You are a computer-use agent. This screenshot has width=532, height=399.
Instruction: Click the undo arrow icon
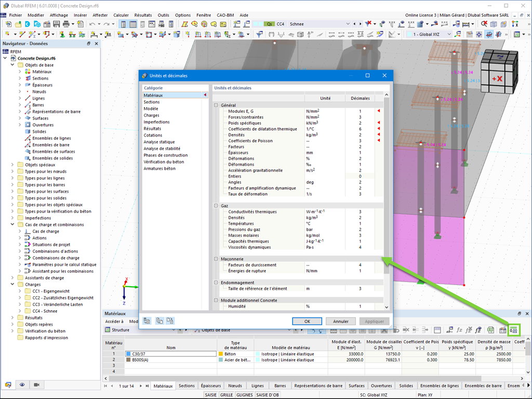click(x=92, y=24)
